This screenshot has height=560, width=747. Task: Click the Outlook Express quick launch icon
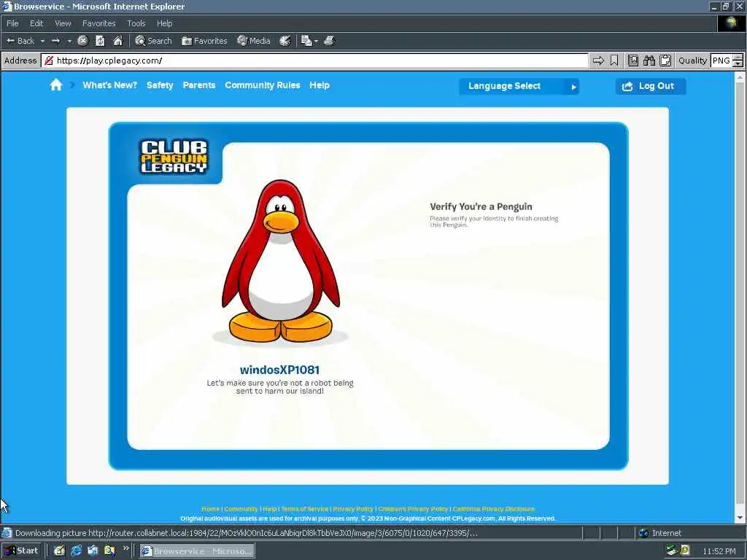click(93, 551)
